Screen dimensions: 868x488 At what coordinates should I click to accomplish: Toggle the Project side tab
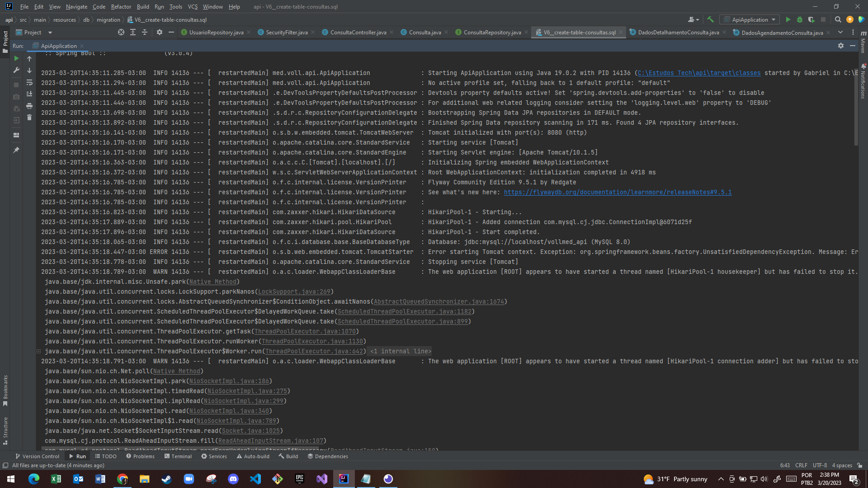click(5, 42)
